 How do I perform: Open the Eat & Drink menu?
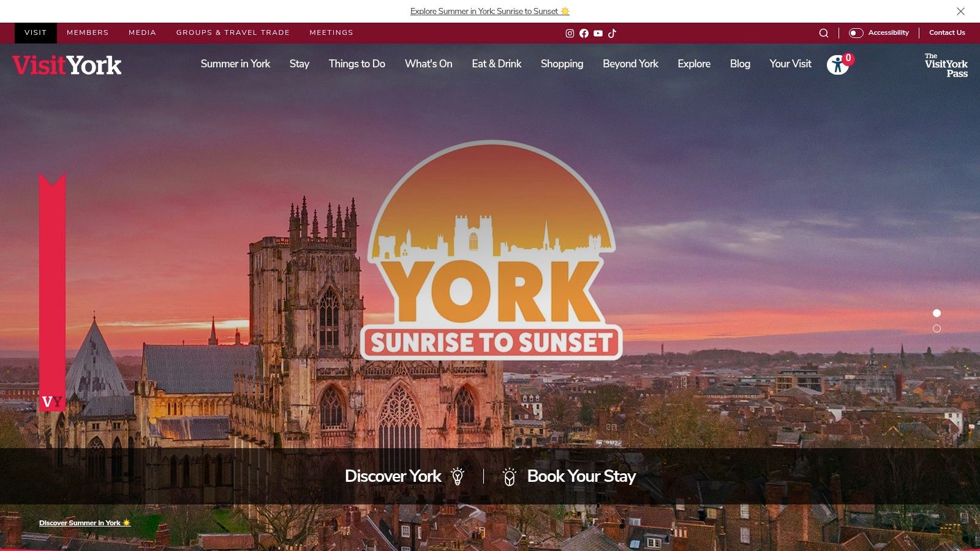(497, 64)
